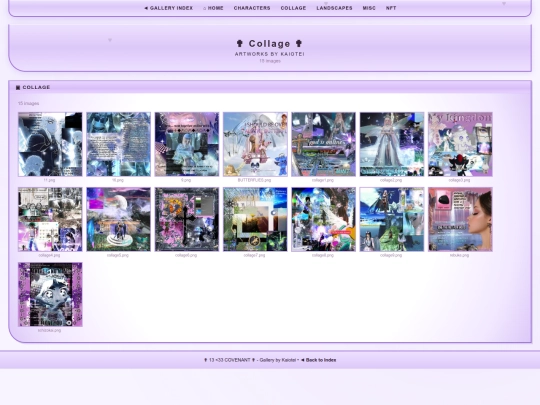
Task: Open the Characters gallery section
Action: (x=252, y=8)
